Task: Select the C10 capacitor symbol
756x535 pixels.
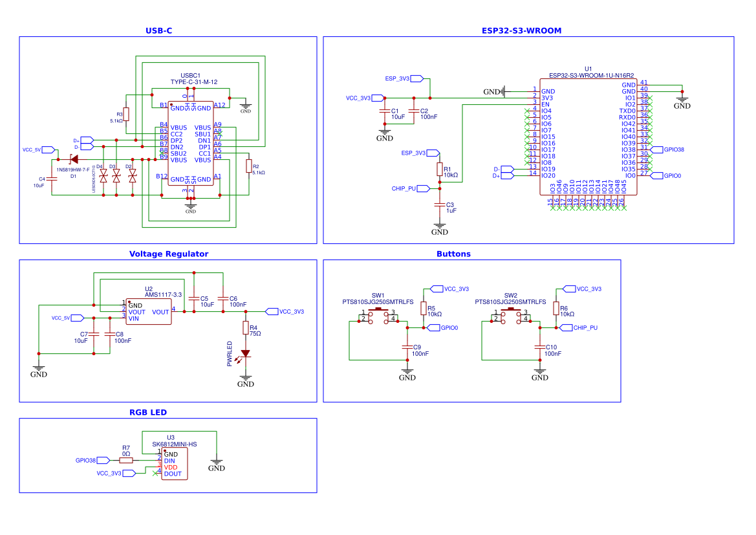Action: point(540,347)
